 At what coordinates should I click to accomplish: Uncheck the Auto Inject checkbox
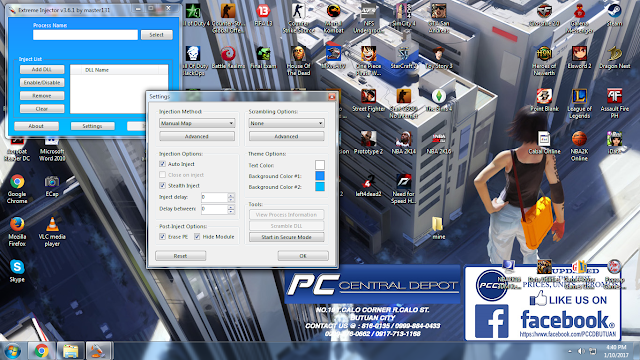tap(162, 164)
